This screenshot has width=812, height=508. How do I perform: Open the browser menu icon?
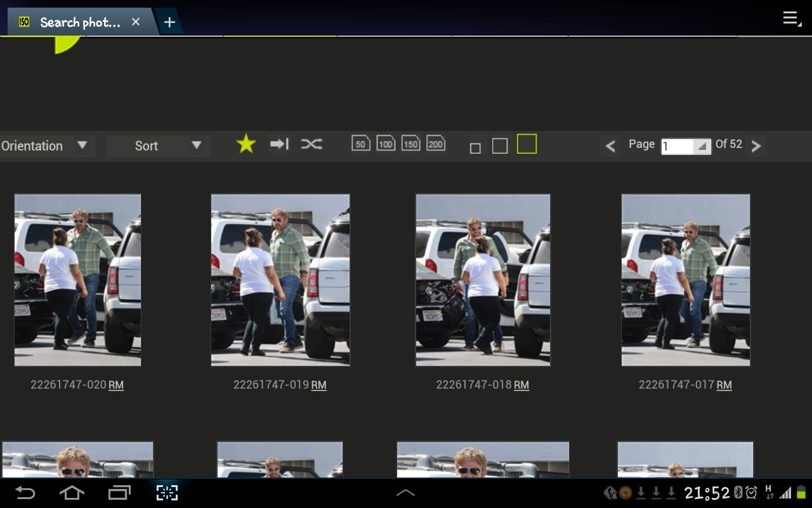tap(790, 18)
